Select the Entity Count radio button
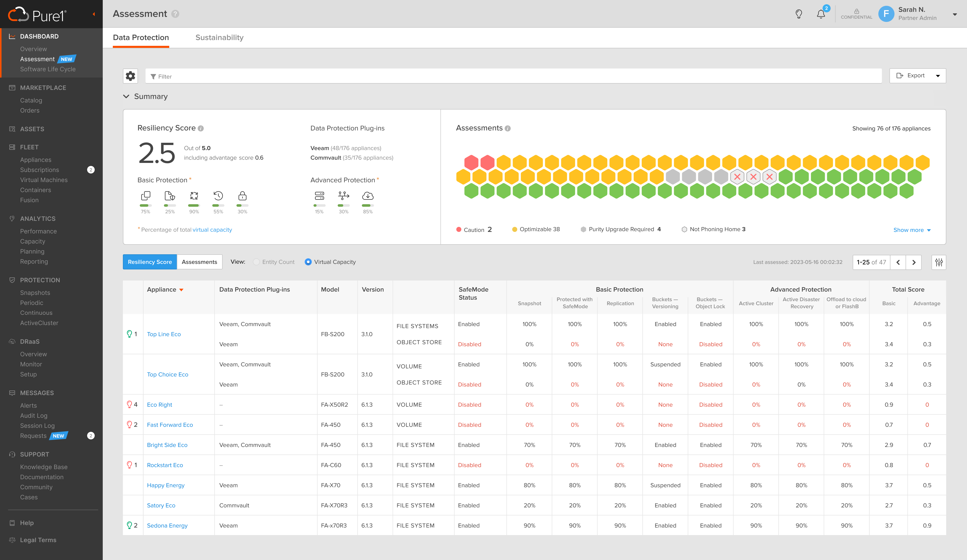Image resolution: width=967 pixels, height=560 pixels. coord(256,262)
